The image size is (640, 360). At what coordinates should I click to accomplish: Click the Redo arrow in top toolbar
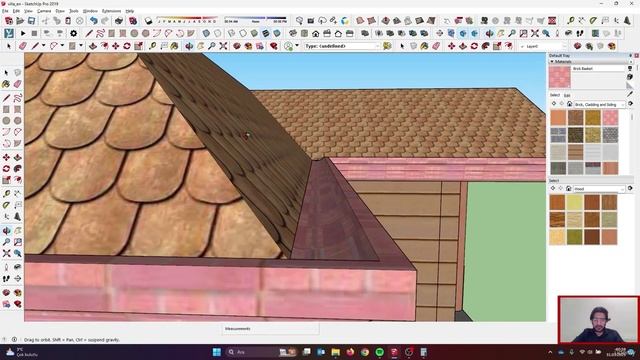tap(105, 20)
